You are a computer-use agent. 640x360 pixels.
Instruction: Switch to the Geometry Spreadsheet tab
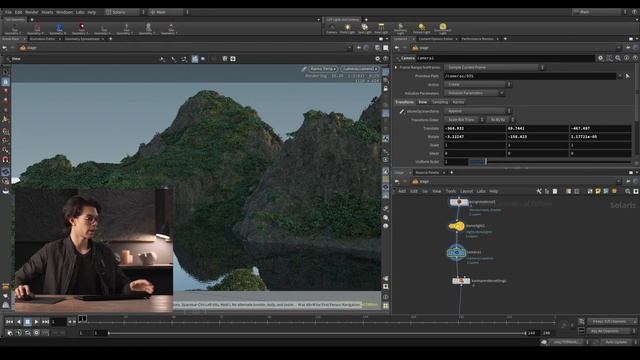[x=82, y=39]
